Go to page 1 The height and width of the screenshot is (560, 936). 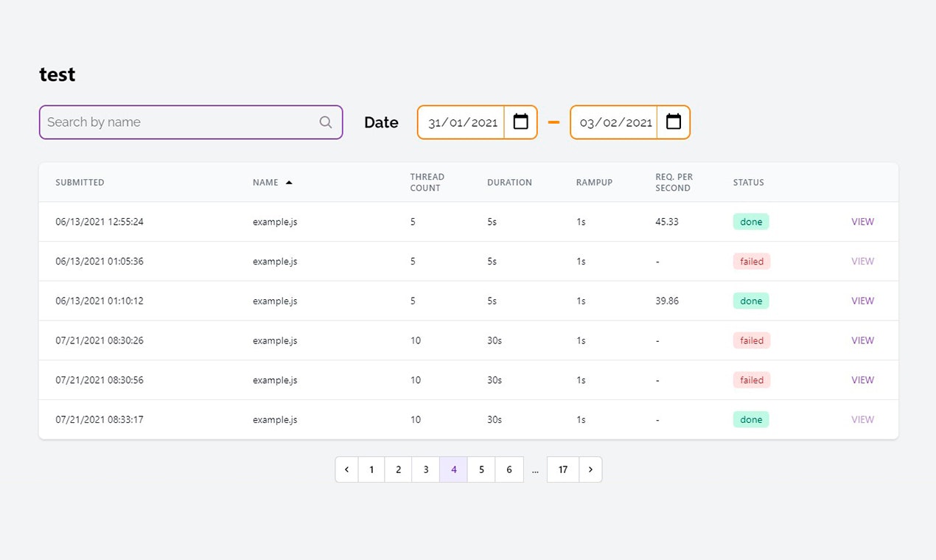(371, 469)
